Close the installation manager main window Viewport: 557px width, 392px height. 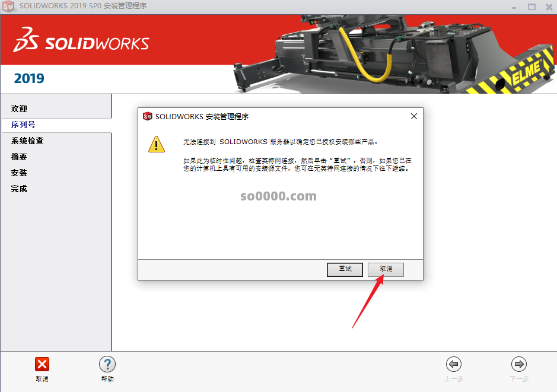(549, 7)
